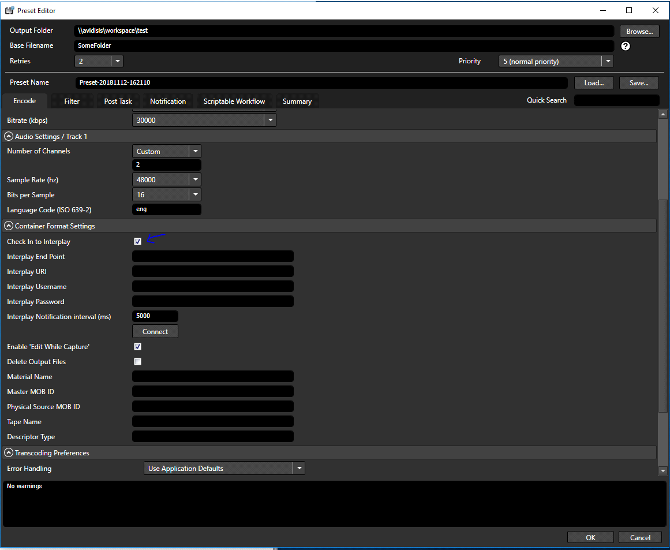Confirm with the OK button

coord(590,537)
